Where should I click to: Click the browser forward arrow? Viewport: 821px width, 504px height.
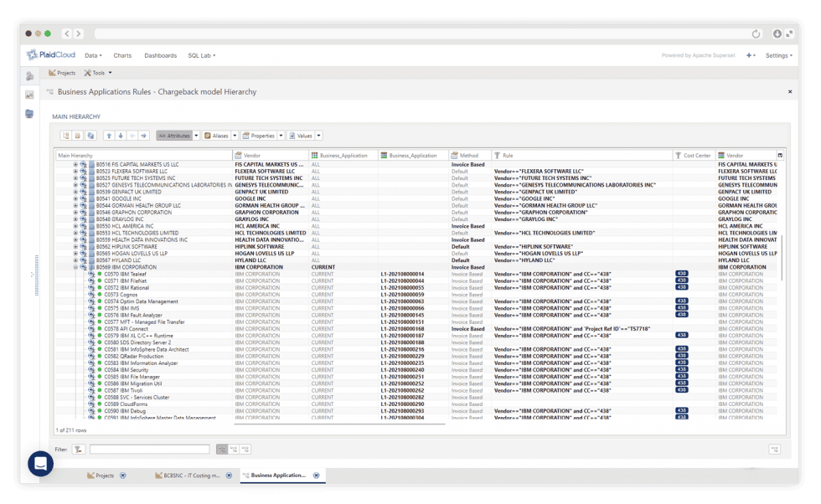click(78, 33)
